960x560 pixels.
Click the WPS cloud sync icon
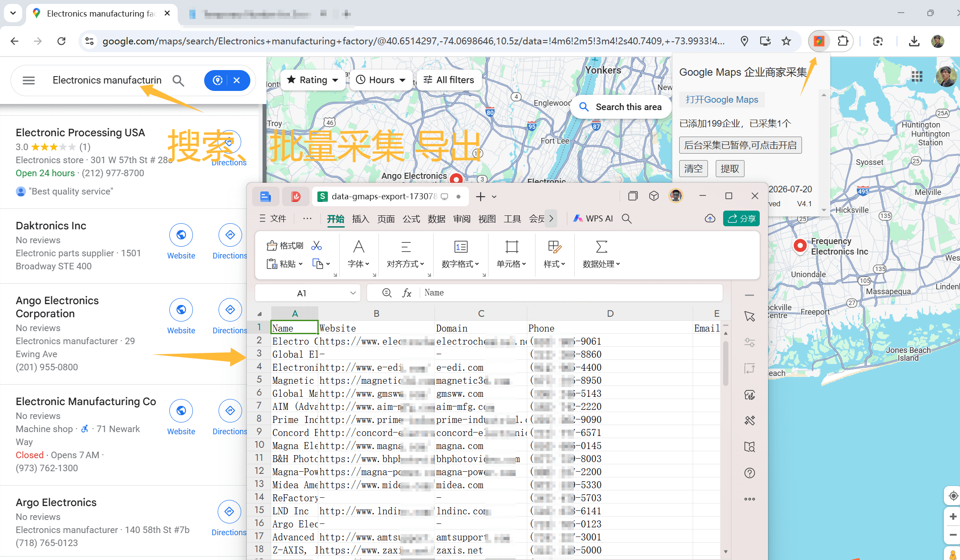pyautogui.click(x=710, y=218)
